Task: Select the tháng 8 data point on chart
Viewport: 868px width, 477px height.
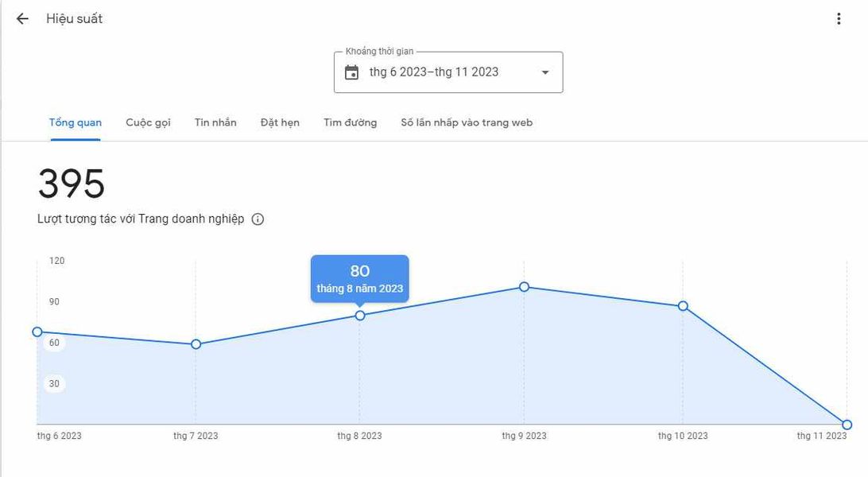Action: pyautogui.click(x=360, y=316)
